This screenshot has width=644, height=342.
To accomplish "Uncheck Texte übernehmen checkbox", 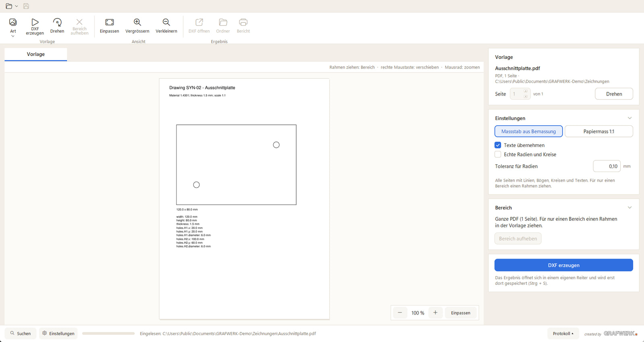I will [x=498, y=145].
